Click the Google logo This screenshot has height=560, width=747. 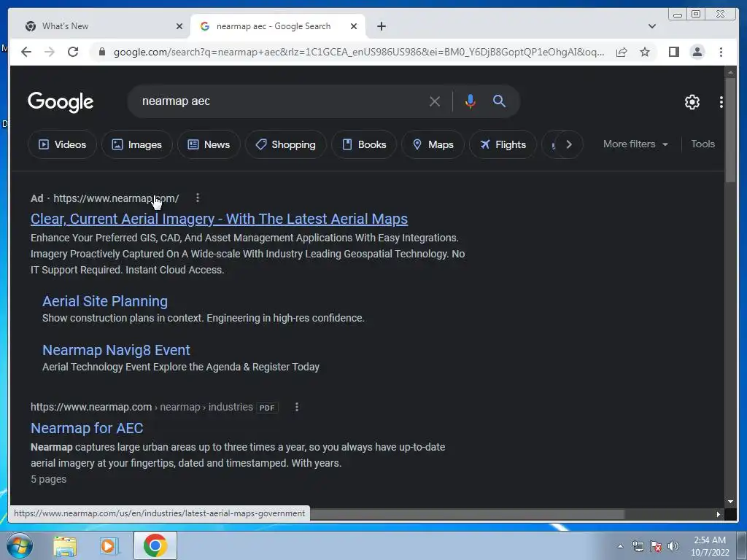coord(61,102)
